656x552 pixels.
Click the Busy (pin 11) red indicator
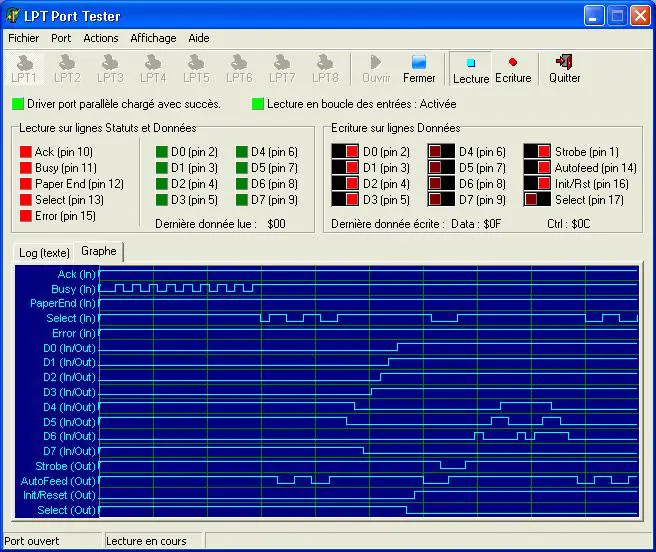click(26, 168)
